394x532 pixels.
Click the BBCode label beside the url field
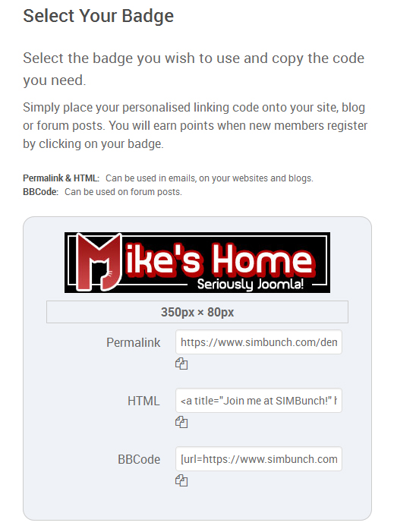pos(139,459)
